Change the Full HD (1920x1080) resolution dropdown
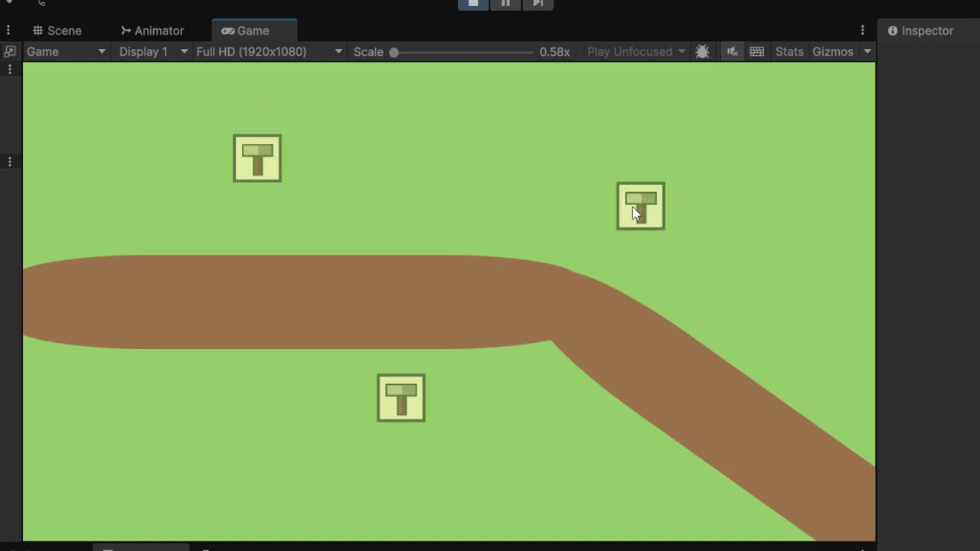Screen dimensions: 980x551 coord(269,51)
